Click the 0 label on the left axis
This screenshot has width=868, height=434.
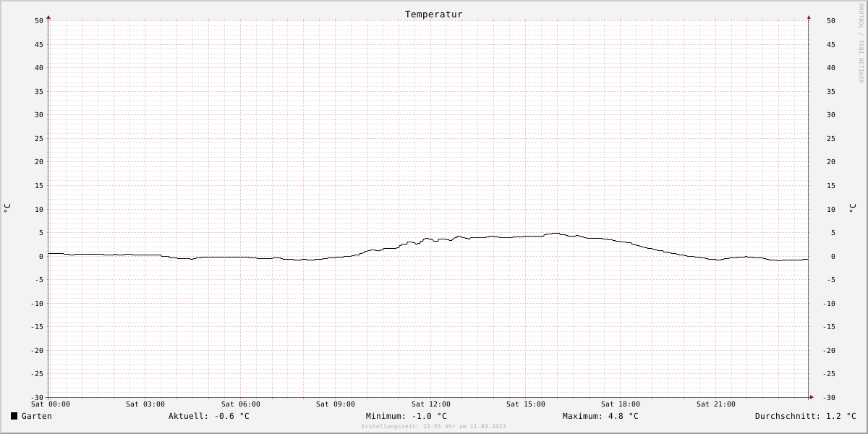pyautogui.click(x=41, y=257)
